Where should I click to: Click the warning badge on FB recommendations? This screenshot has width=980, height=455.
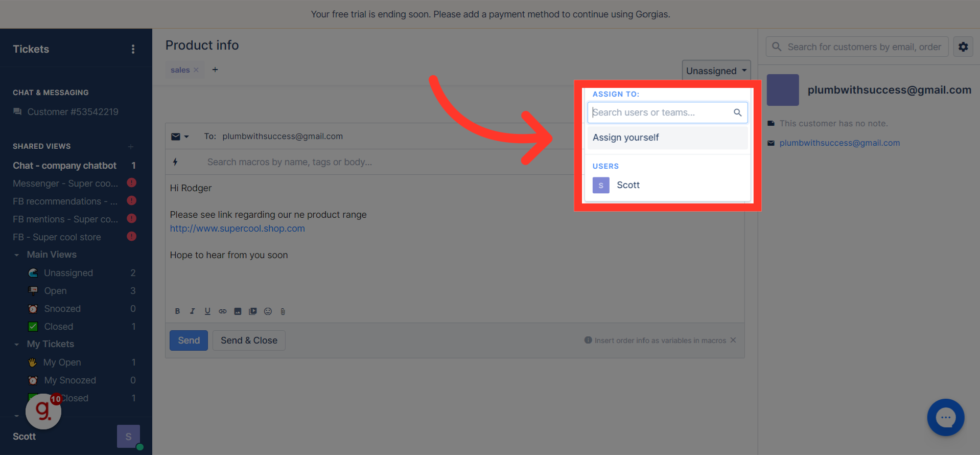pos(131,200)
